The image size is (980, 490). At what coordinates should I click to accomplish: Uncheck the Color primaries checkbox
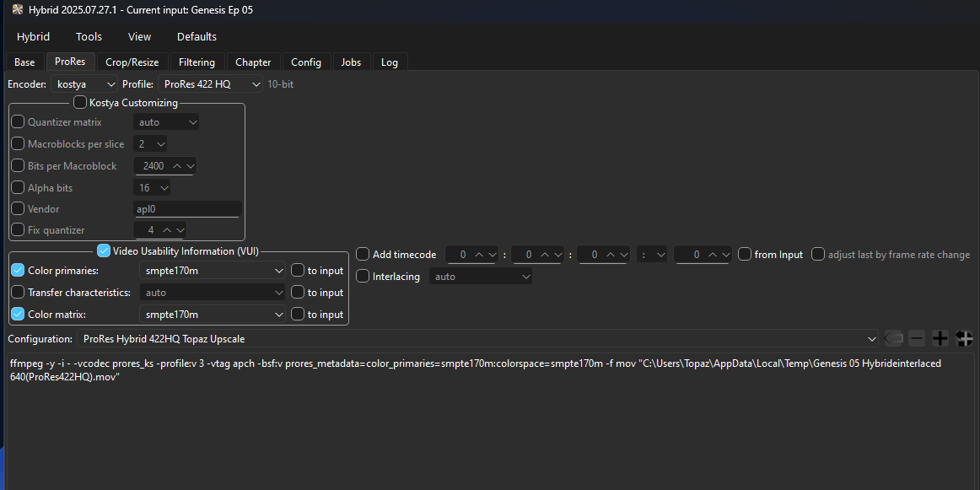click(18, 271)
